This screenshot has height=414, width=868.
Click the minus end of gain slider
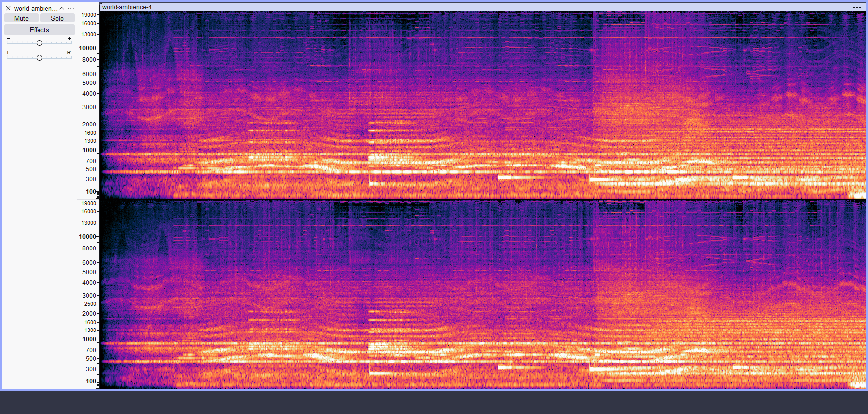(x=9, y=39)
